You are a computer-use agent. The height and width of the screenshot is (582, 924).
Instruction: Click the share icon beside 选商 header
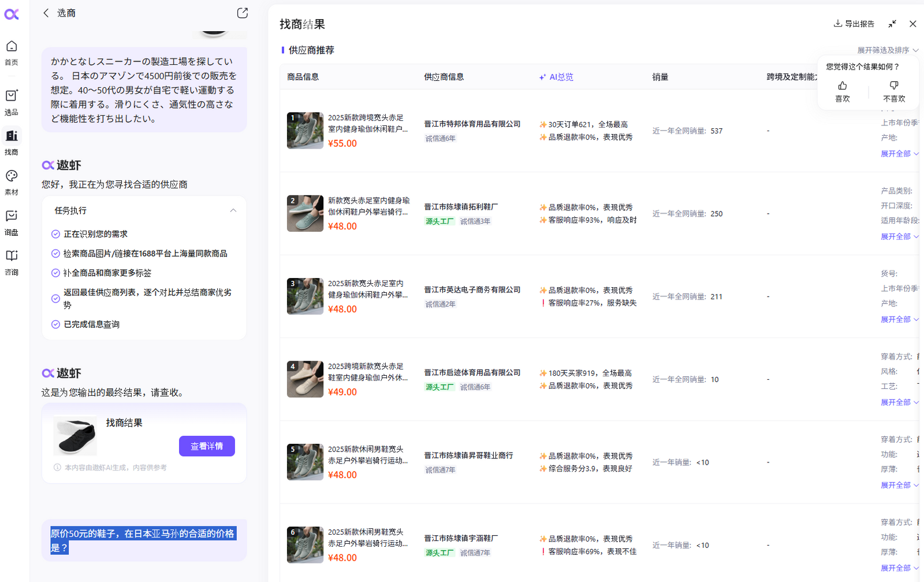coord(243,13)
